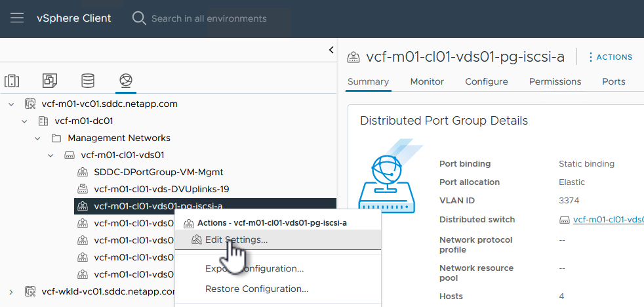This screenshot has height=307, width=644.
Task: Open the distributed switch link
Action: (607, 220)
